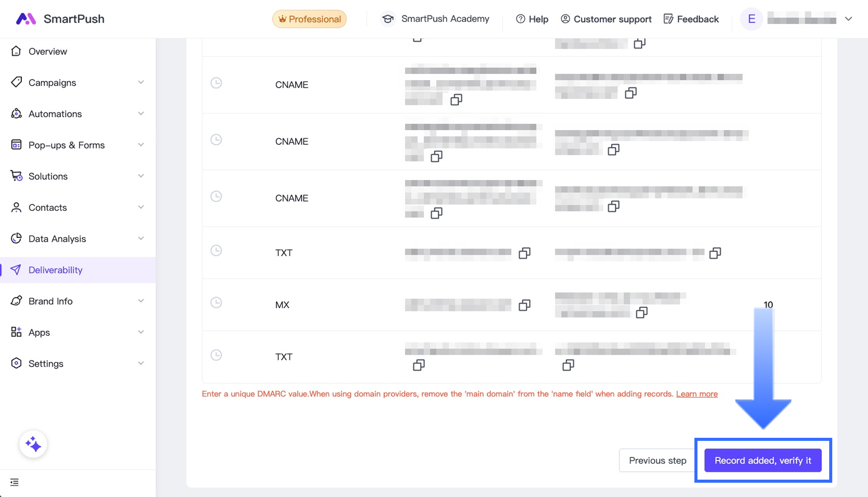Viewport: 868px width, 497px height.
Task: Select Deliverability in the sidebar
Action: click(55, 270)
